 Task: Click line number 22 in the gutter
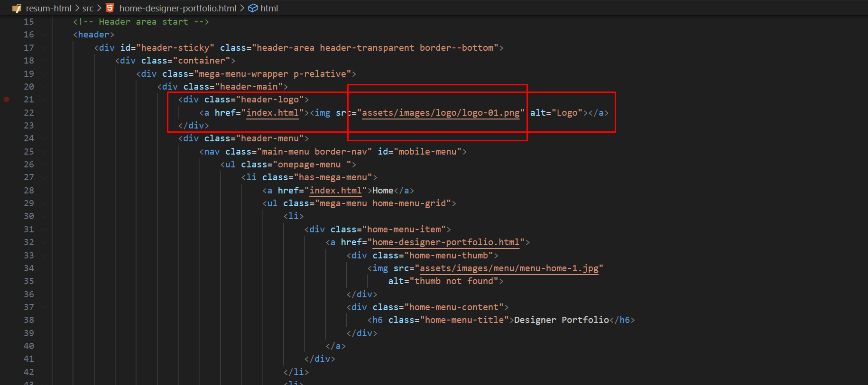29,113
